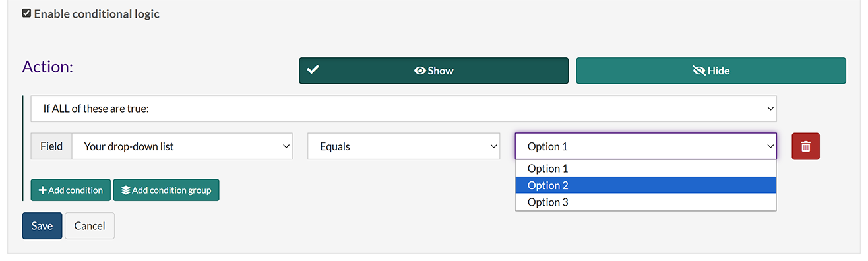This screenshot has width=868, height=261.
Task: Cancel the conditional logic changes
Action: (x=90, y=225)
